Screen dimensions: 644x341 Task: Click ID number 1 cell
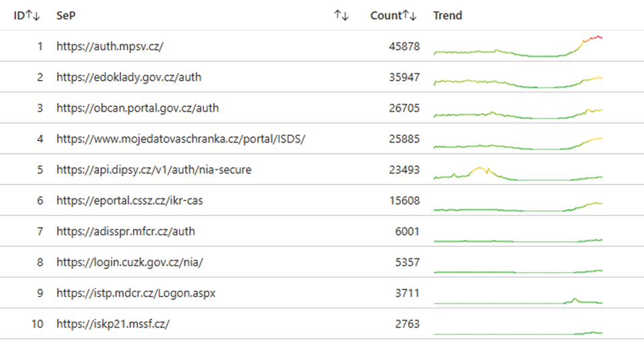click(40, 46)
